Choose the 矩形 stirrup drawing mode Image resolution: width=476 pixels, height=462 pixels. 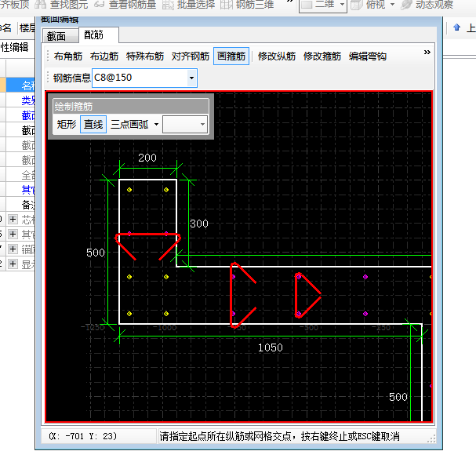(67, 124)
